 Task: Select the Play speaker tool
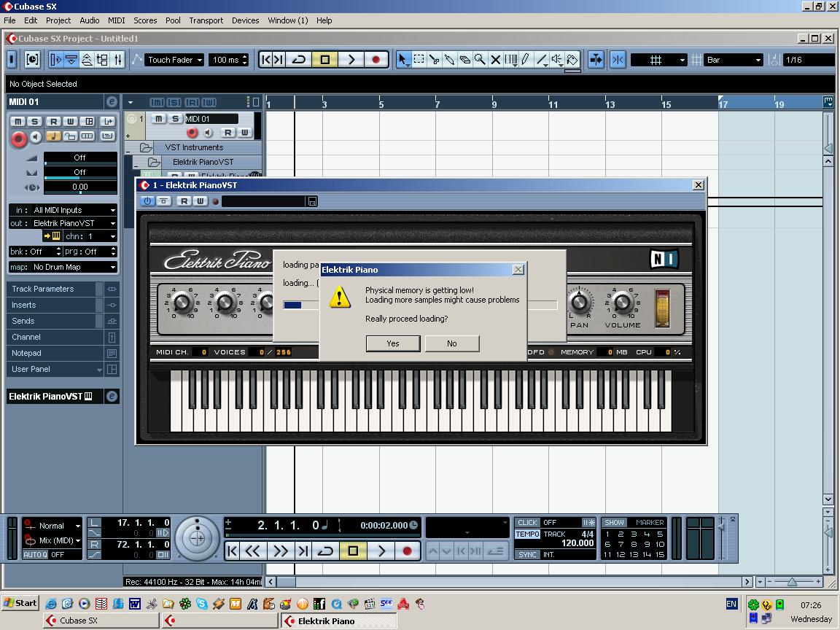(x=557, y=60)
